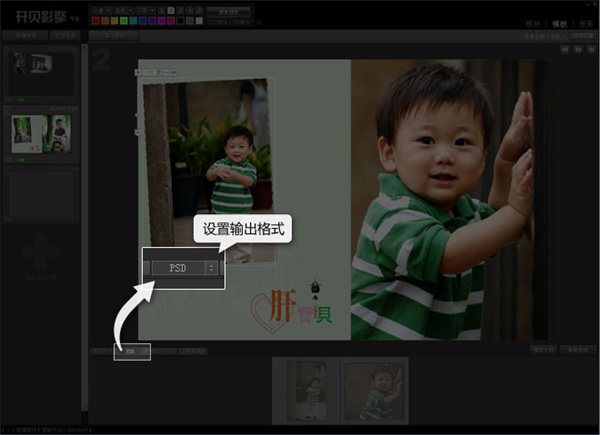Pick the left photo in the bottom photo strip
Viewport: 600px width, 435px height.
pyautogui.click(x=305, y=390)
